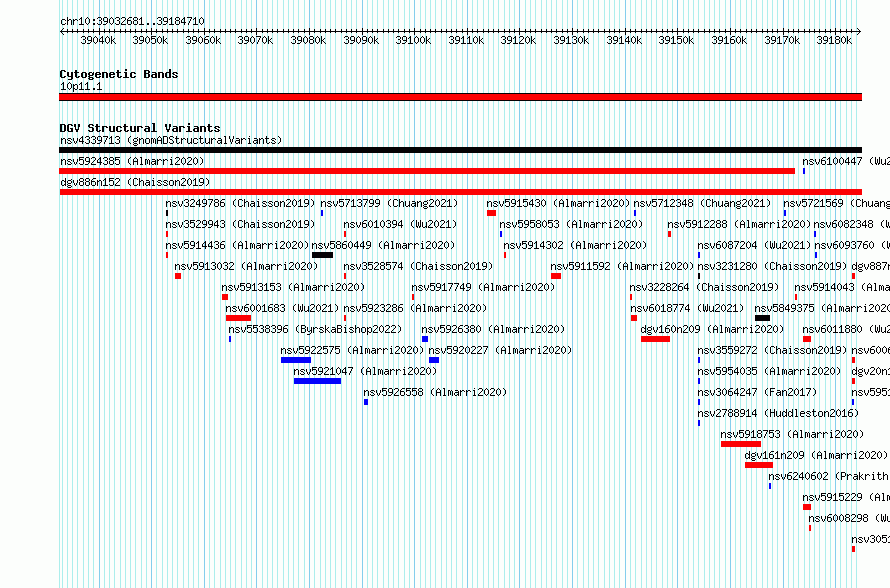
Task: Open variant nsv4339713 (gnomADStructuralVariants) label
Action: click(171, 140)
